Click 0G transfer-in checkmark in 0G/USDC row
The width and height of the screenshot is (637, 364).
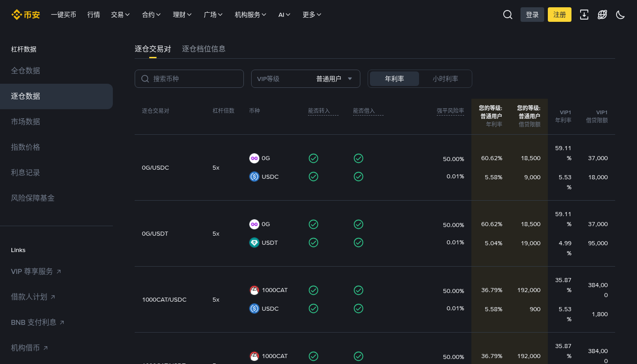pyautogui.click(x=313, y=158)
